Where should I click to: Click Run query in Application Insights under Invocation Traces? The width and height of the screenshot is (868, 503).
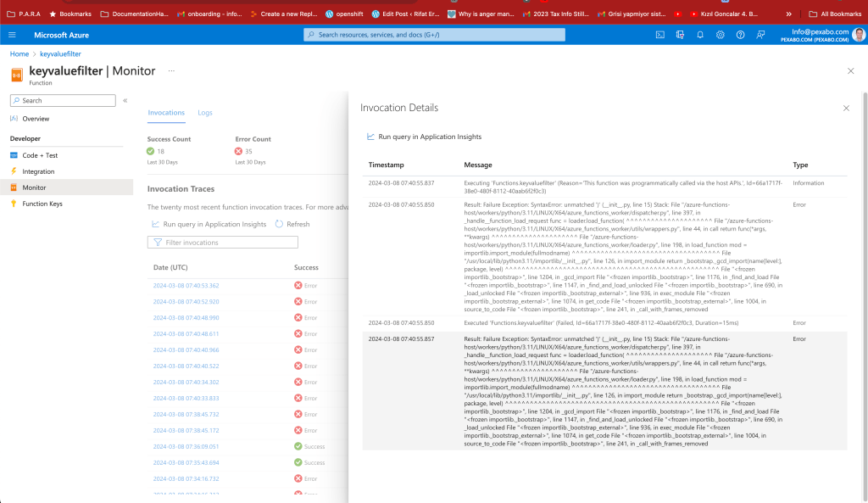coord(209,224)
